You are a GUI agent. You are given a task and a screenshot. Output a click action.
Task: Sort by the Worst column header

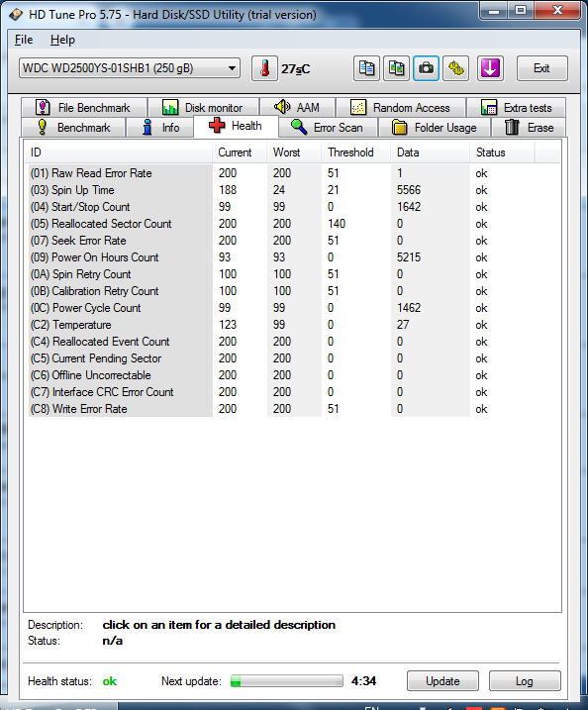[x=294, y=152]
